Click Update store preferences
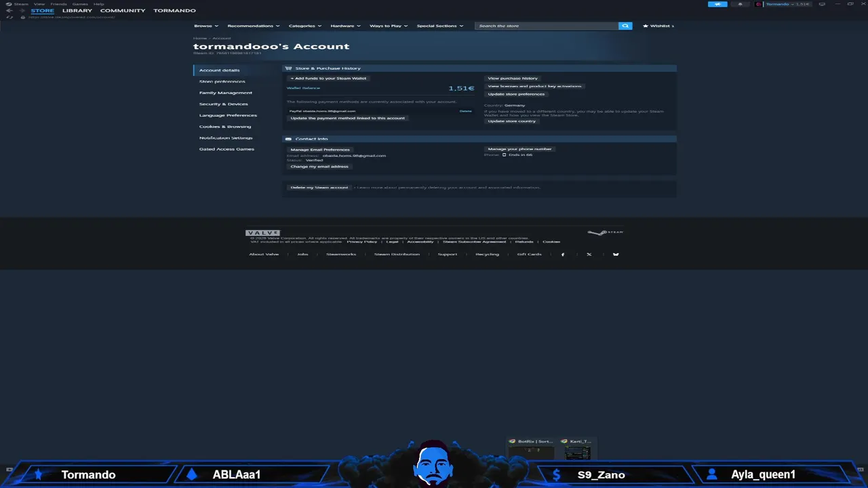The image size is (868, 488). [516, 94]
